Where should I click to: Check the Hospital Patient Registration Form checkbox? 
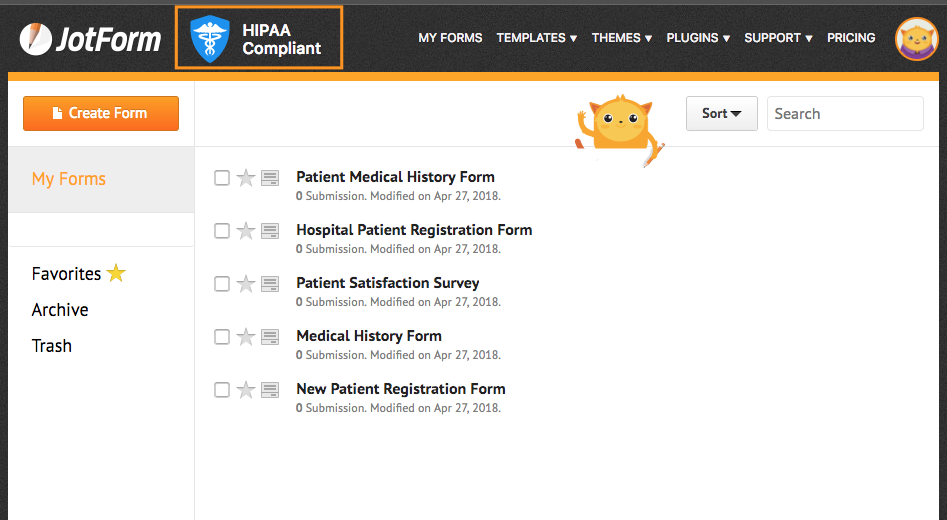pos(222,231)
